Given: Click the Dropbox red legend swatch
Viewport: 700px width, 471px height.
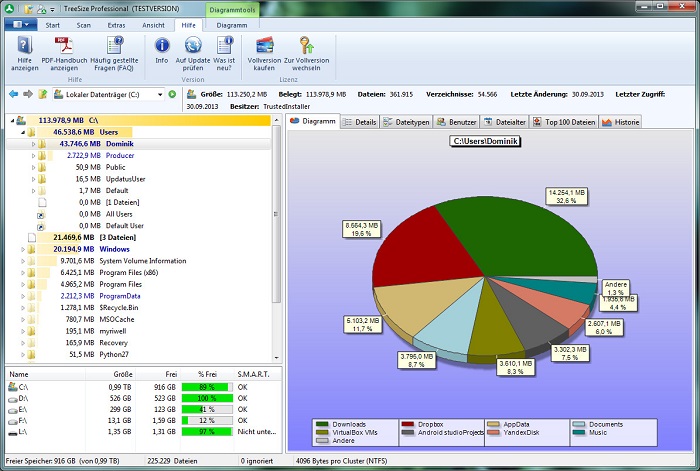Looking at the screenshot, I should (408, 424).
